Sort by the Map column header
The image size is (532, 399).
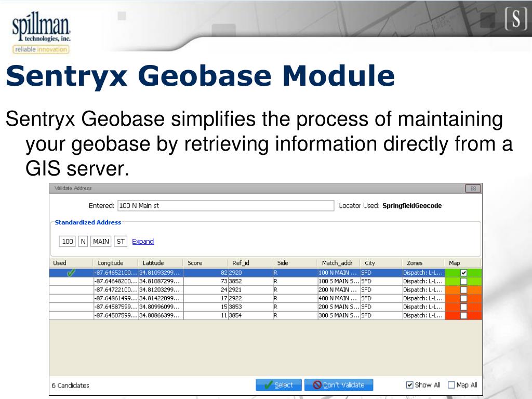coord(463,263)
